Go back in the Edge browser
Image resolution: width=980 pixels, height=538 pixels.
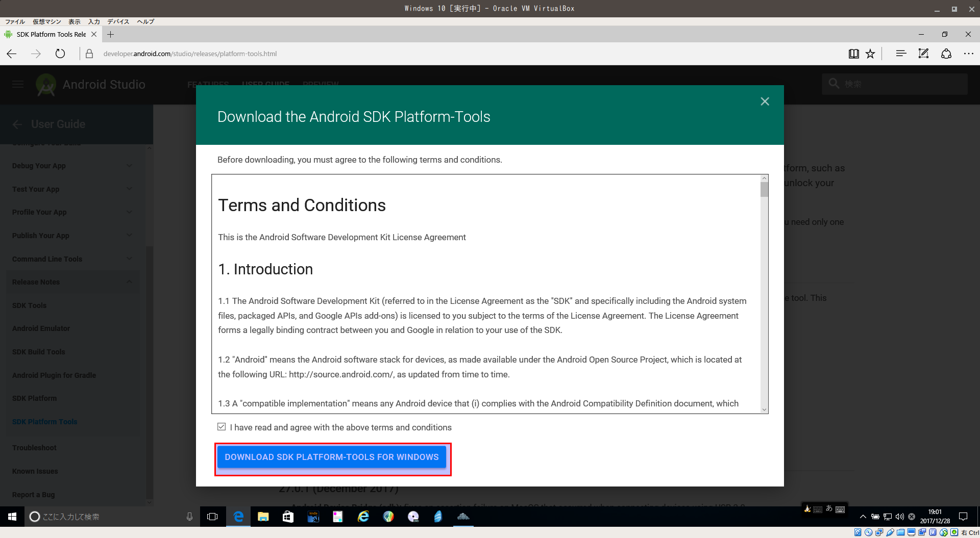tap(12, 54)
